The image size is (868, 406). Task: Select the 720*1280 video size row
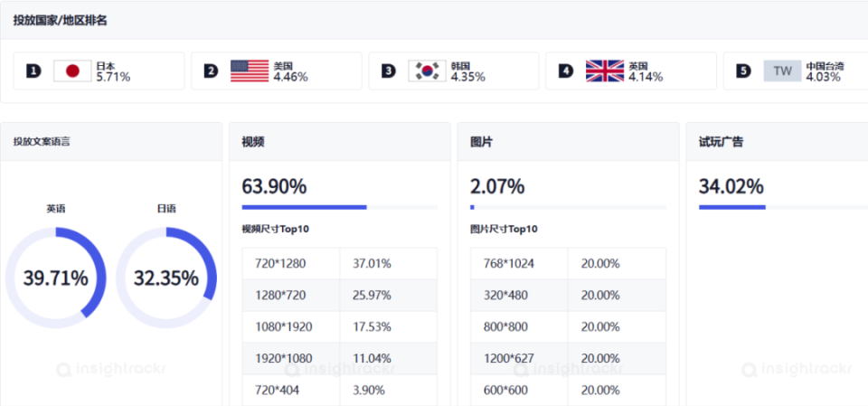(x=339, y=263)
